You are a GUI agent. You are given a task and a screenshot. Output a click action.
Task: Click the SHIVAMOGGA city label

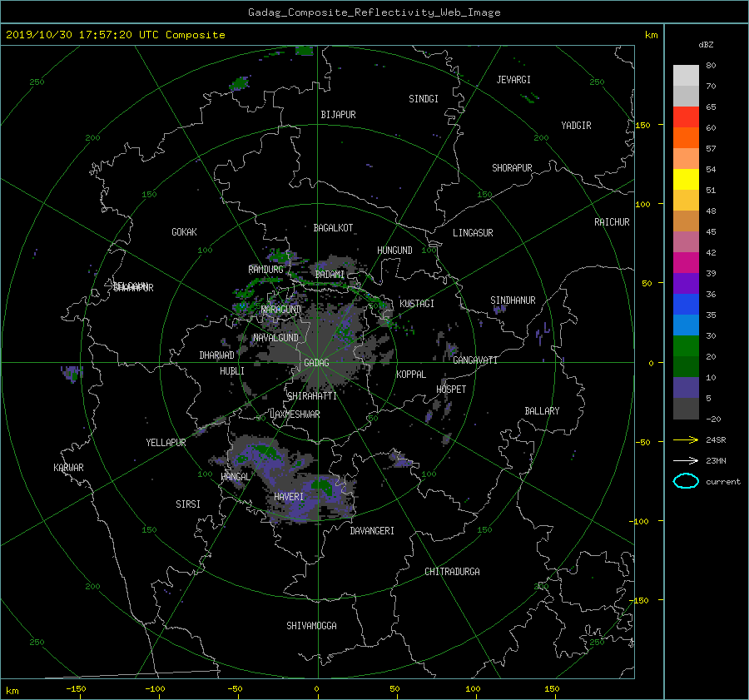(311, 625)
